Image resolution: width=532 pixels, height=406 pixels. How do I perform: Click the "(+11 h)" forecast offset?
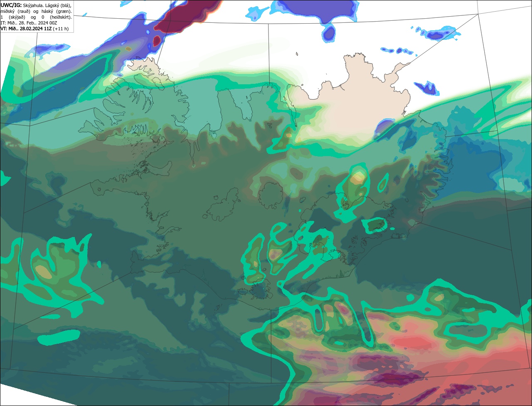tap(61, 29)
